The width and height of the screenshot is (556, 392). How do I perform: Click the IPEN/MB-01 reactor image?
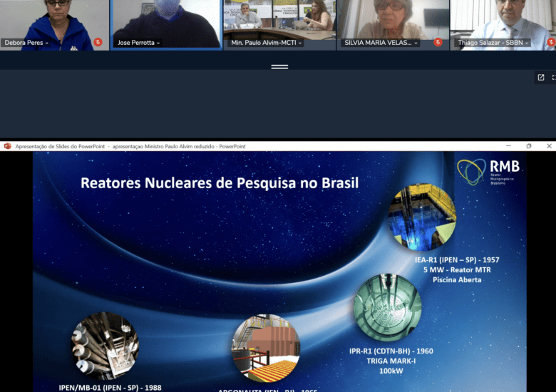(105, 346)
